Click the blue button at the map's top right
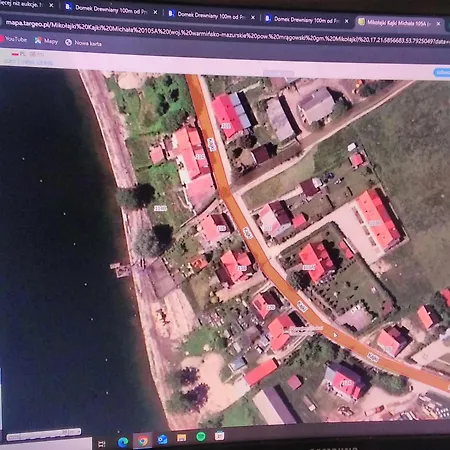Image resolution: width=450 pixels, height=450 pixels. click(x=442, y=72)
